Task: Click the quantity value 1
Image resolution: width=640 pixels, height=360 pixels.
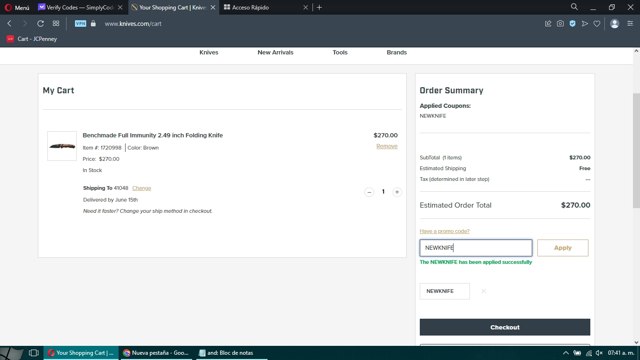Action: point(383,192)
